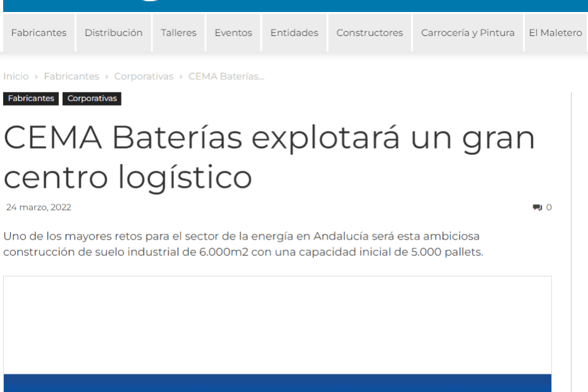Open El Maletero menu item
The height and width of the screenshot is (392, 588).
pos(556,33)
